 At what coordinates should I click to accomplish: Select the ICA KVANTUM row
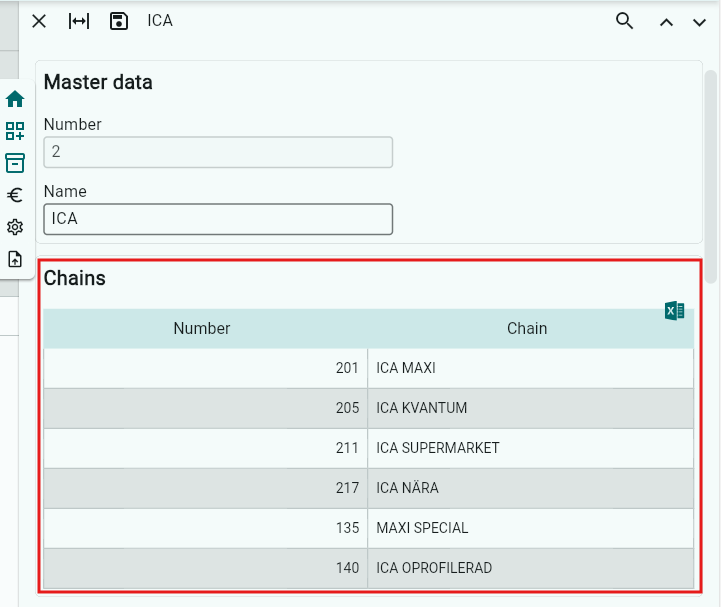tap(369, 408)
